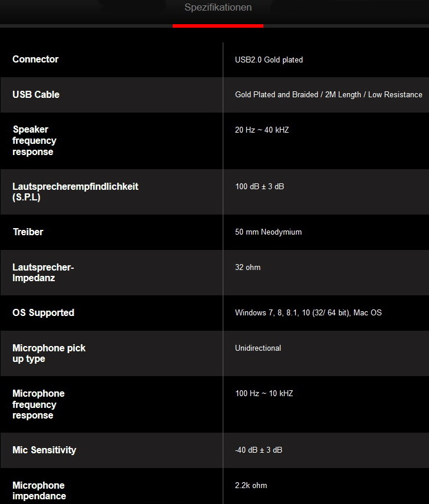Select the 2.2k ohm value
Screen dimensions: 429x504
click(x=251, y=485)
